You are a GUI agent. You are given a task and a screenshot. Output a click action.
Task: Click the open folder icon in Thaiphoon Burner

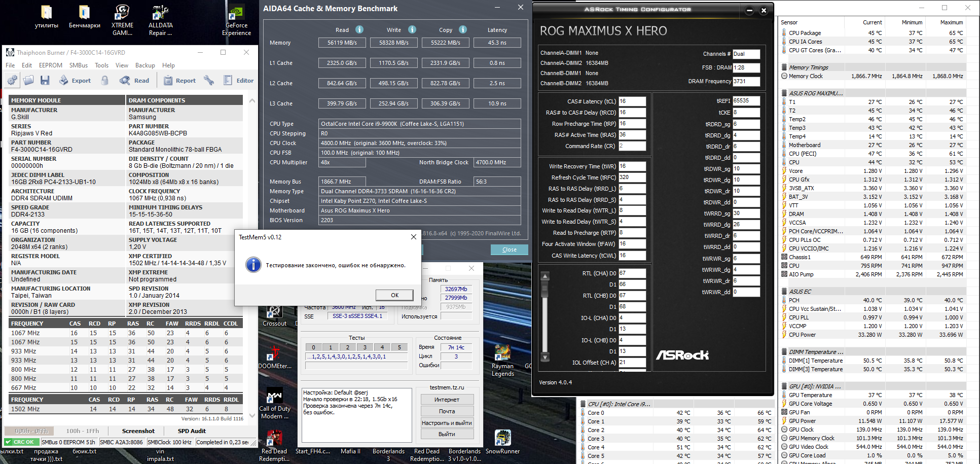tap(28, 80)
